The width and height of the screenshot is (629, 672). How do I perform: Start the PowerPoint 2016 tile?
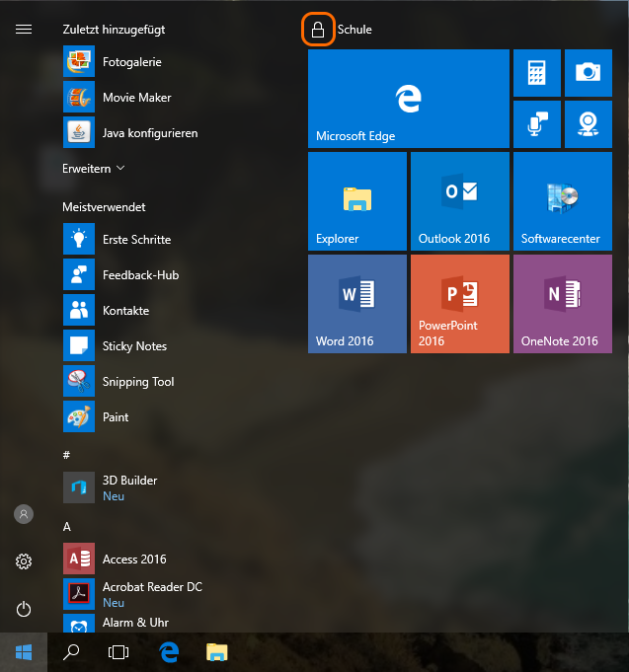(x=459, y=304)
